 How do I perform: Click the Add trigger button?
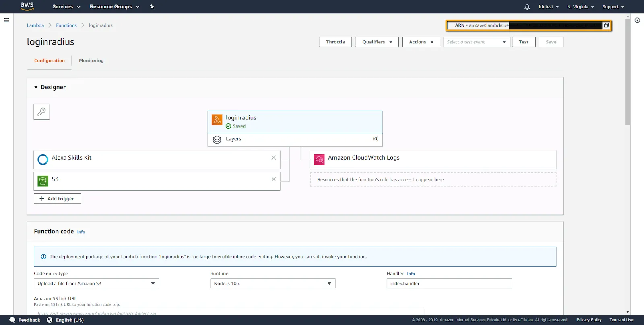coord(57,199)
